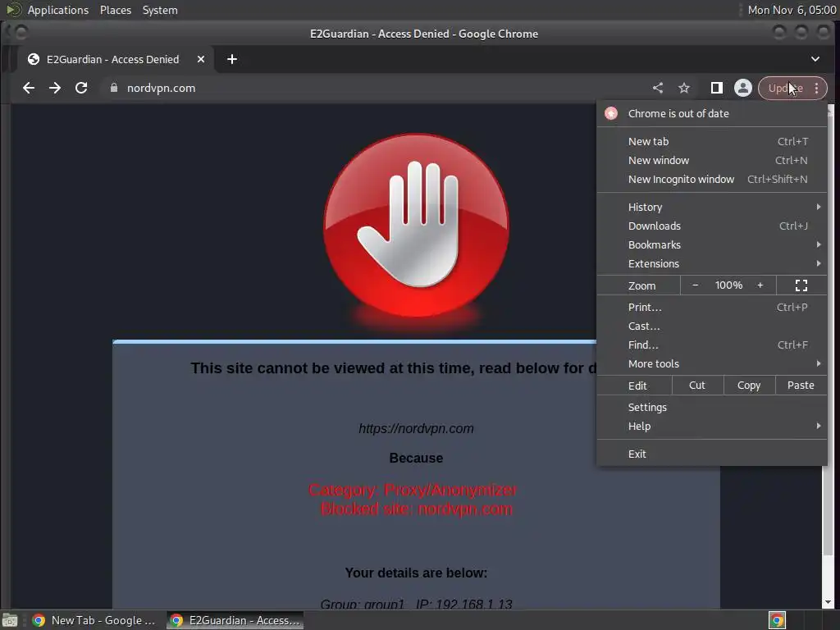Click Cut in the Edit row

click(x=697, y=386)
